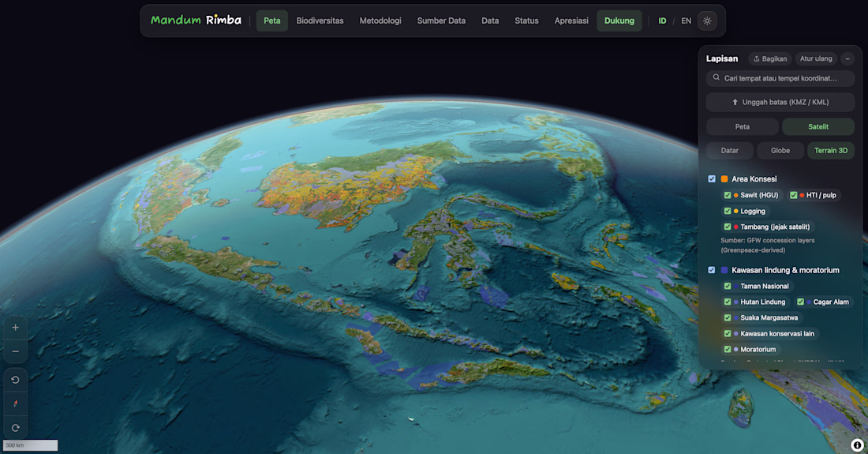Open the Apresiasi page
Viewport: 868px width, 454px height.
[x=571, y=21]
